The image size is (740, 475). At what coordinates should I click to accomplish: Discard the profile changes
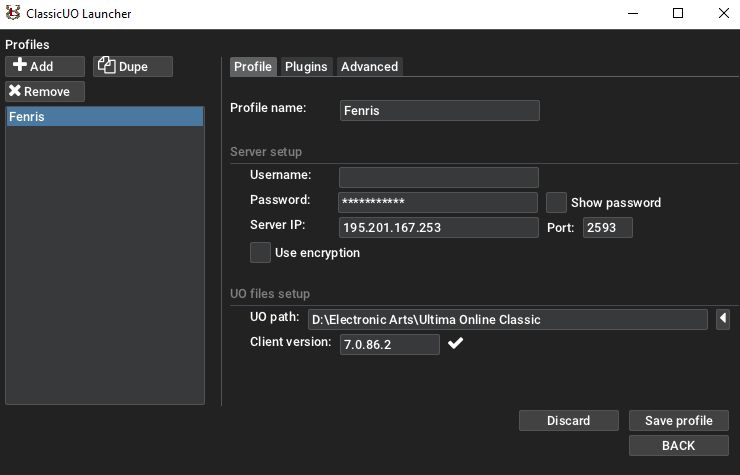568,421
